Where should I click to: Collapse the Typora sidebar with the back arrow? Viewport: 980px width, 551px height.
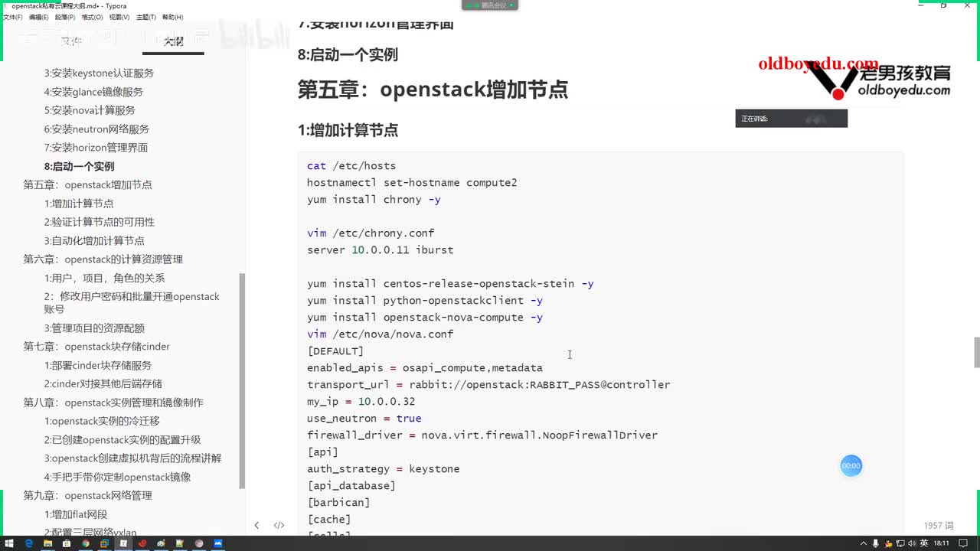(256, 525)
